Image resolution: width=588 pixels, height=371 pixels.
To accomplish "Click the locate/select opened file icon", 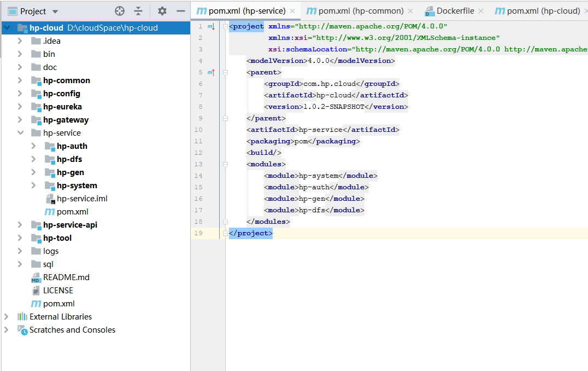I will pyautogui.click(x=120, y=11).
